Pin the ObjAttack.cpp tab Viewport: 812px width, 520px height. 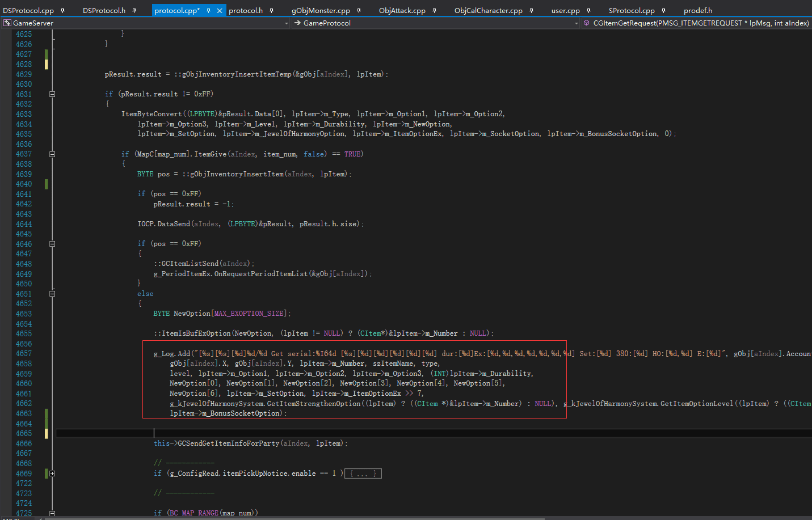point(434,10)
